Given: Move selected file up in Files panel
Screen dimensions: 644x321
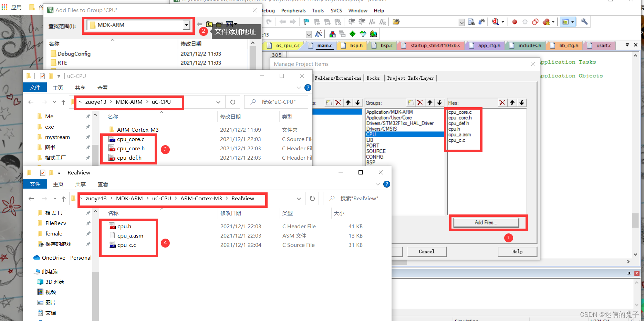Looking at the screenshot, I should (x=512, y=103).
